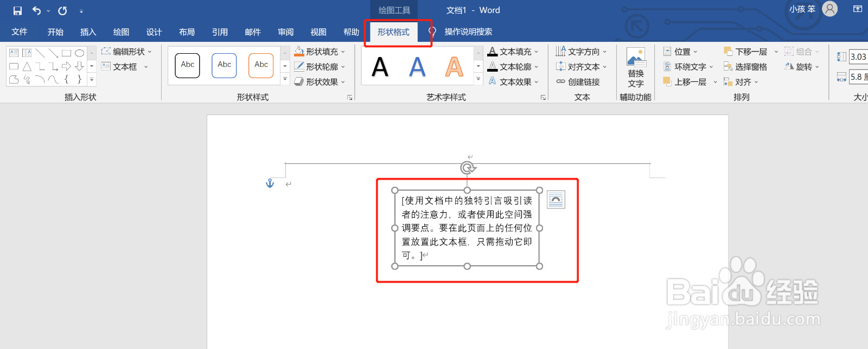The height and width of the screenshot is (349, 868).
Task: Select the elbow arrow connector shape
Action: coord(53,66)
